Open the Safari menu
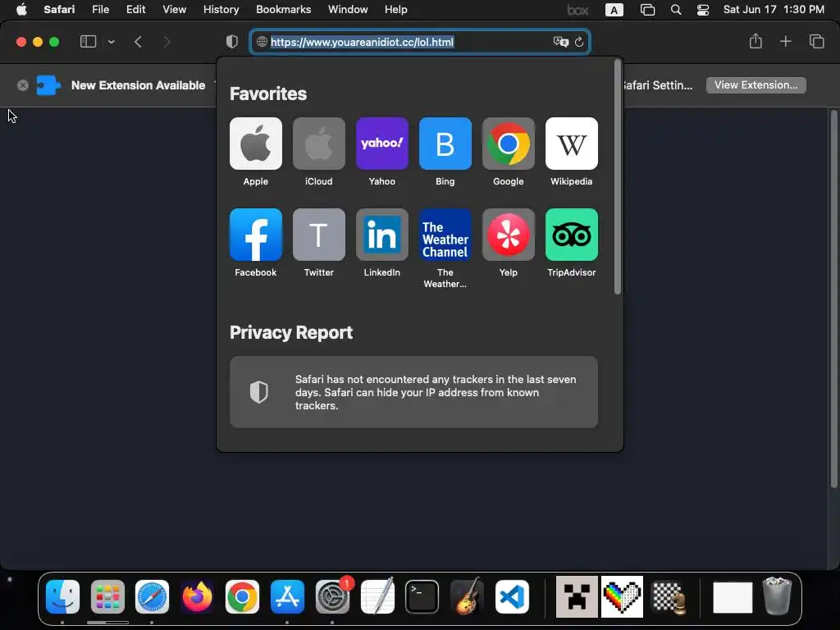Screen dimensions: 840x630 click(59, 10)
